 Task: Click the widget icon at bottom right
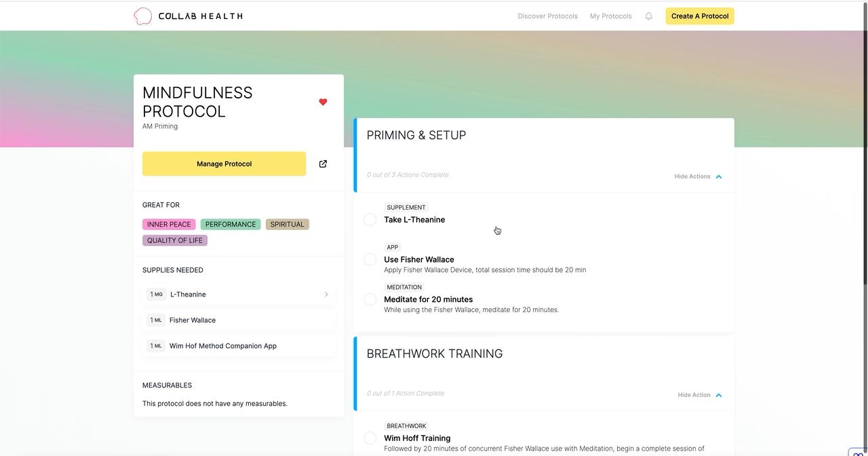tap(858, 452)
